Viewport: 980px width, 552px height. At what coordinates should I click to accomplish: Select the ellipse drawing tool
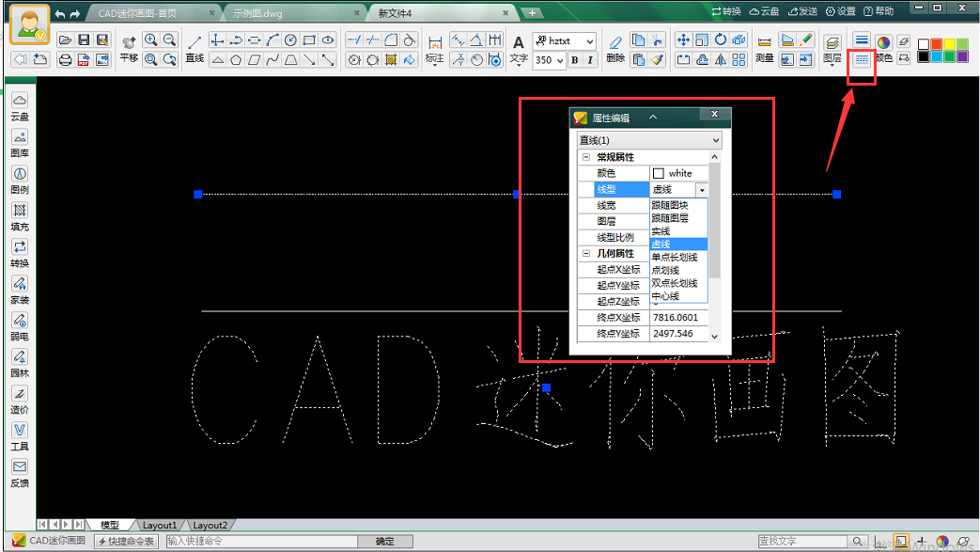(328, 40)
